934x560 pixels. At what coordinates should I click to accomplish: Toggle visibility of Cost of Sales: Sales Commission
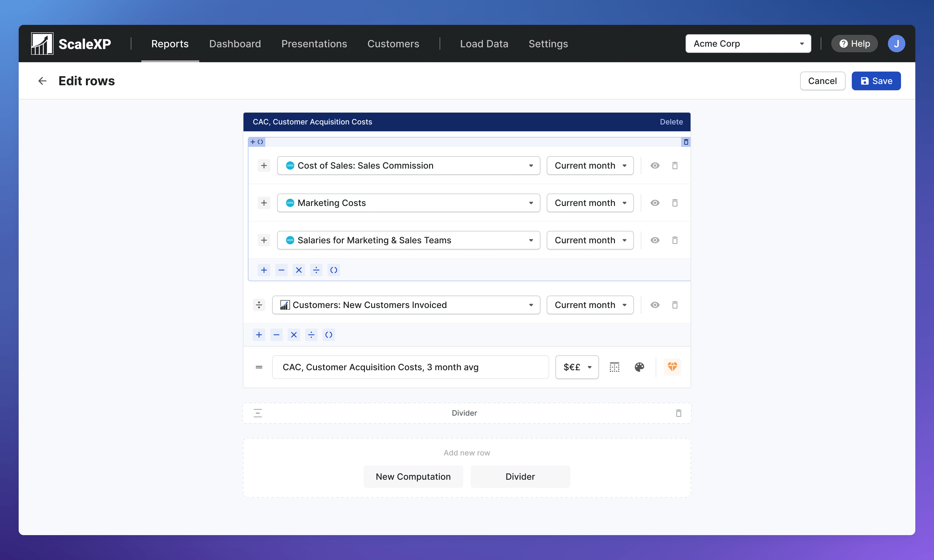pos(655,166)
